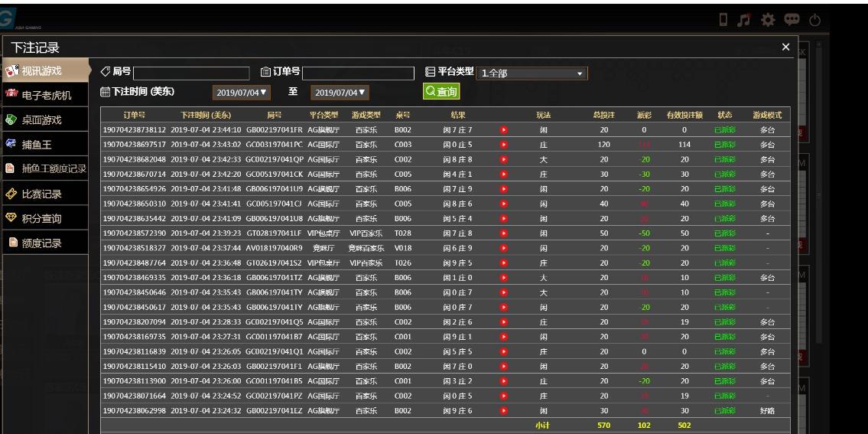The width and height of the screenshot is (868, 434).
Task: Play video replay for order 190704238071664
Action: [x=504, y=396]
